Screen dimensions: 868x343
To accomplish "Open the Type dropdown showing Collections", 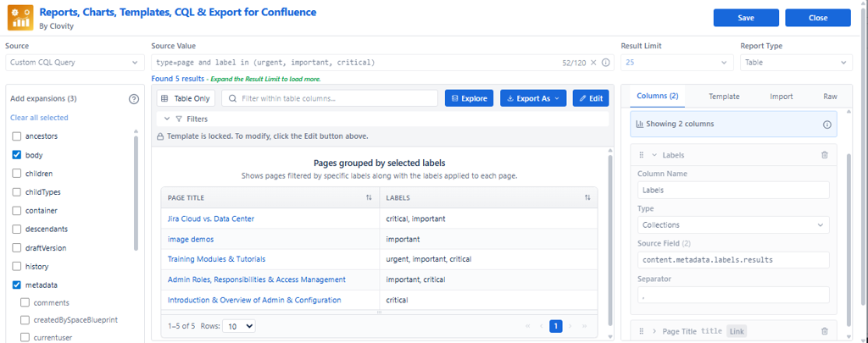I will pos(733,225).
